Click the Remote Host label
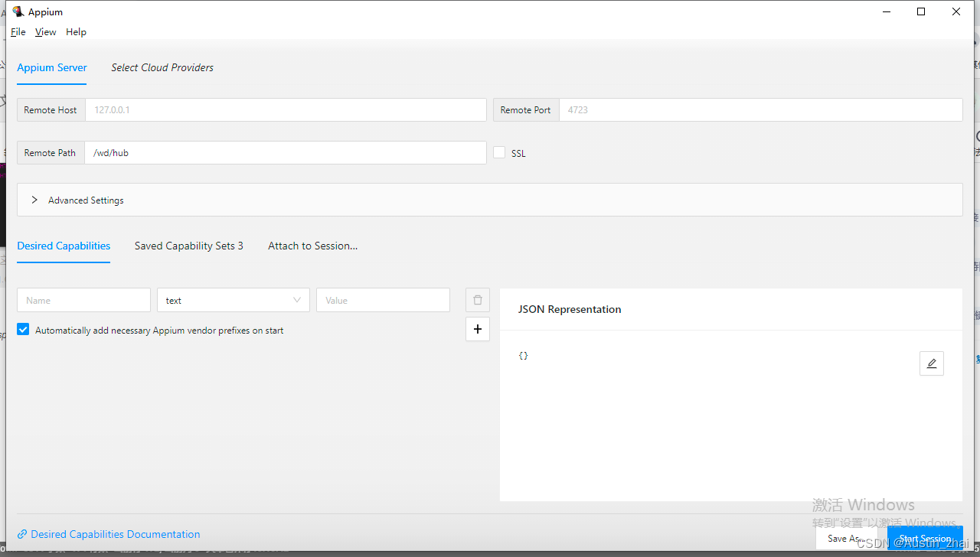The height and width of the screenshot is (557, 980). pos(51,109)
